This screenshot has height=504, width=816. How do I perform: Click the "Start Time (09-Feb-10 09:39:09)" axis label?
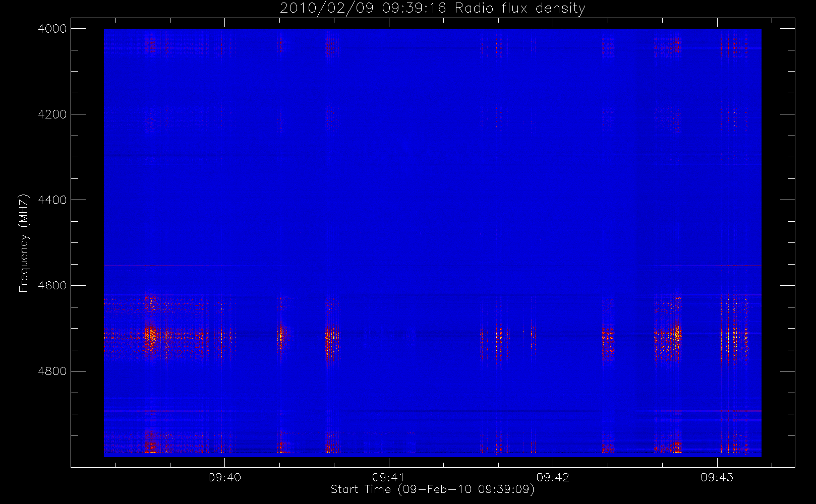tap(432, 489)
